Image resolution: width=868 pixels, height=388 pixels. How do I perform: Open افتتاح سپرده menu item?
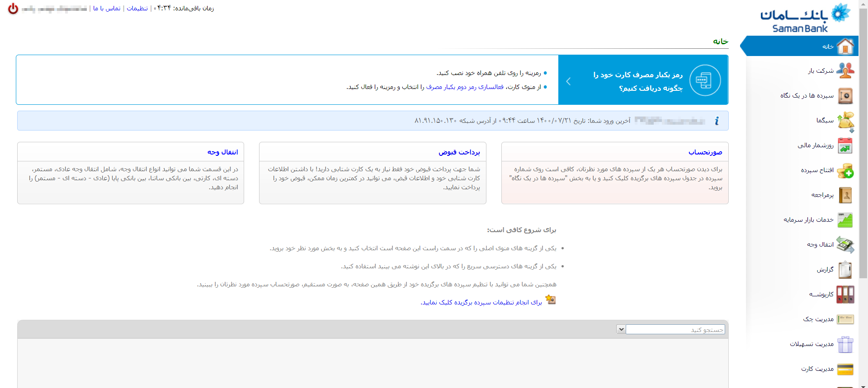(817, 170)
